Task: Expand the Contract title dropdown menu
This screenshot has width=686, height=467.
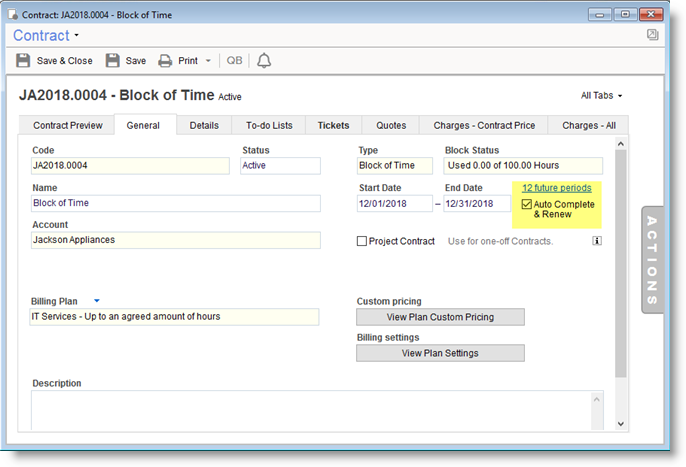Action: (x=77, y=36)
